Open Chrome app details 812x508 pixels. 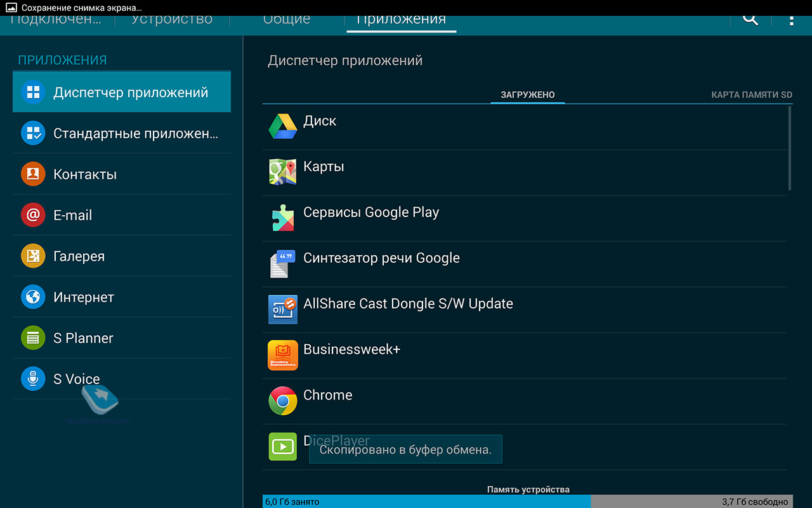click(525, 401)
